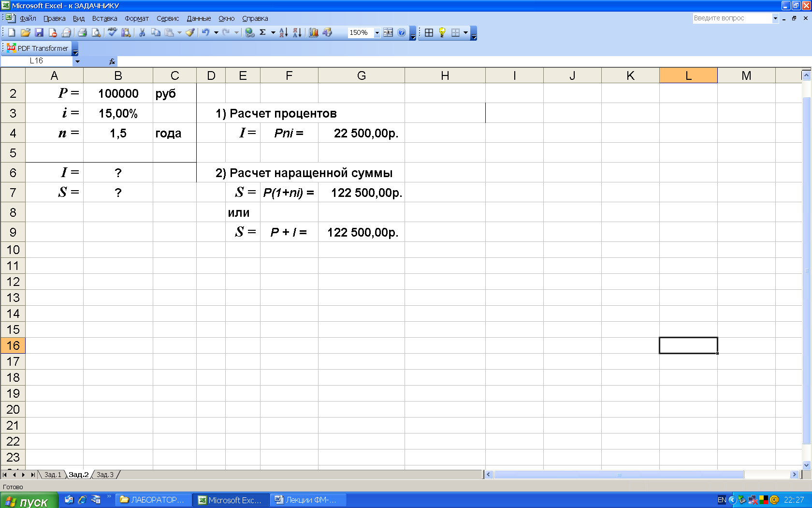Click the PDF Transformer button
The width and height of the screenshot is (812, 508).
[x=38, y=48]
